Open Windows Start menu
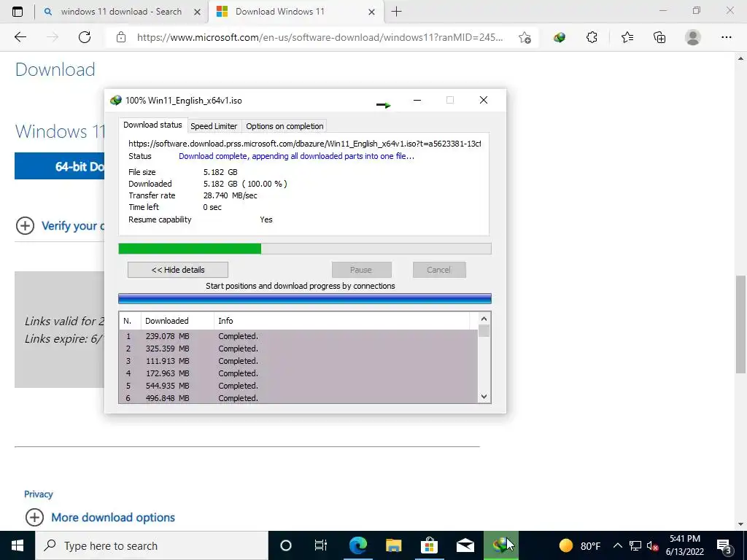 pos(18,545)
